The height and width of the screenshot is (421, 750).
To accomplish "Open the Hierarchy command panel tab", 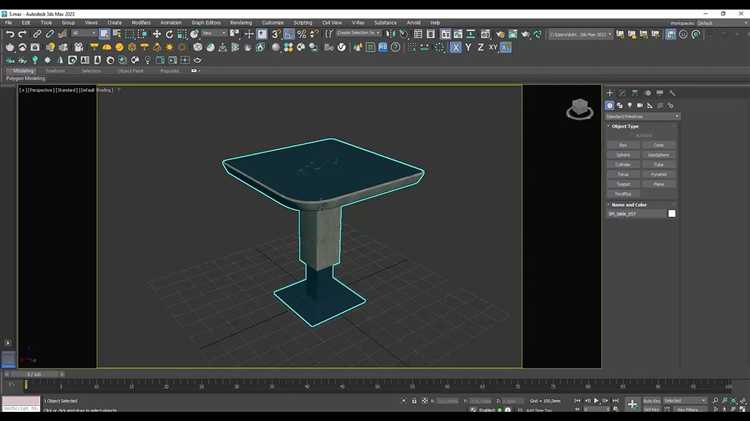I will click(x=635, y=93).
